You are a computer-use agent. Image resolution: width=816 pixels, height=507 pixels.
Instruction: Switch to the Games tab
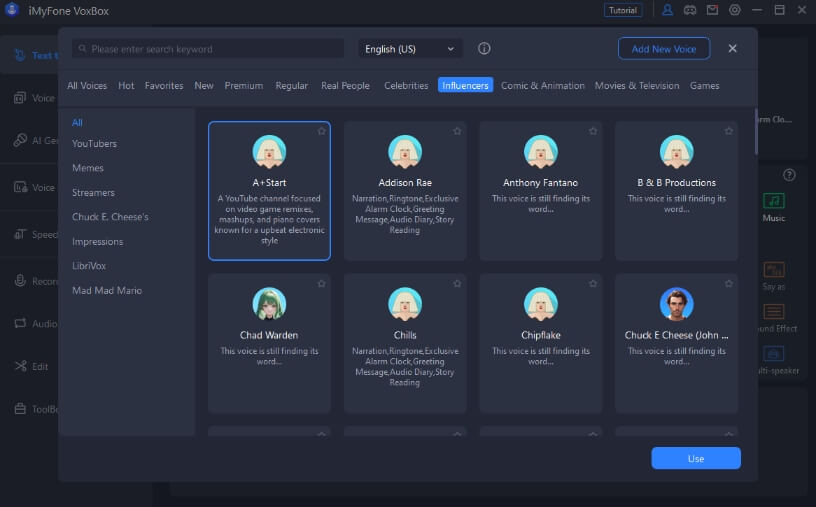coord(705,85)
